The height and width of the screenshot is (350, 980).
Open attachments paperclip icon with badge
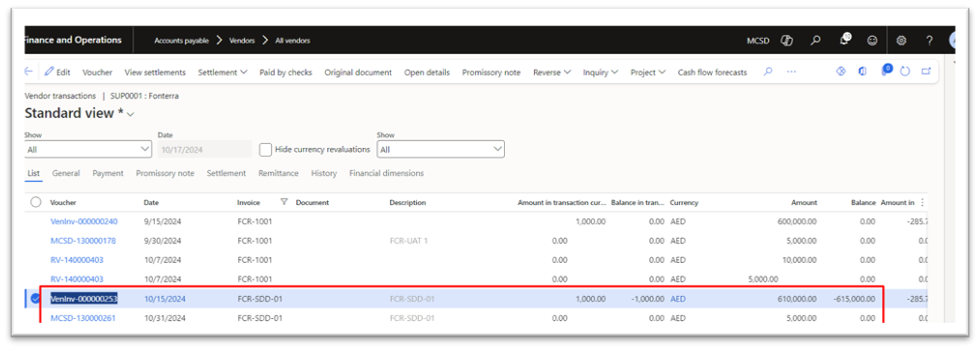coord(885,71)
